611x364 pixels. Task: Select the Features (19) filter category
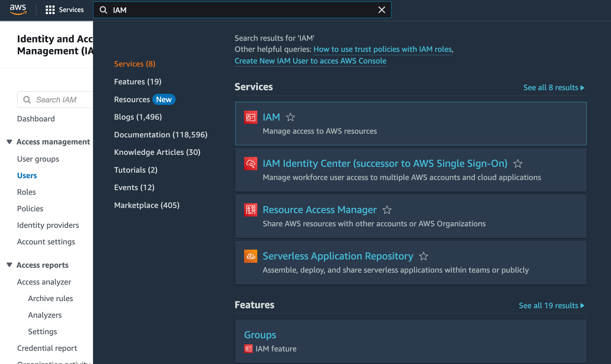pyautogui.click(x=138, y=82)
